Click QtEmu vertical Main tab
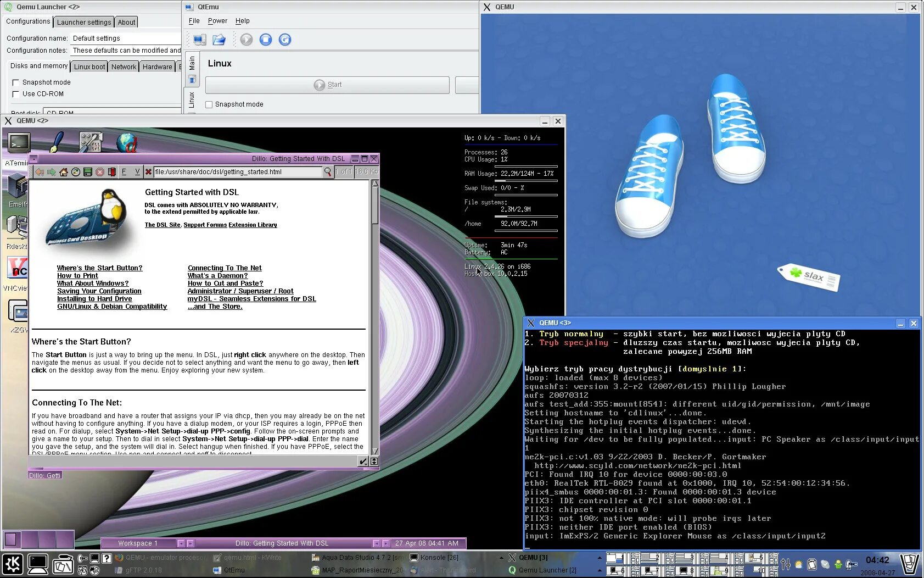924x578 pixels. [x=192, y=69]
